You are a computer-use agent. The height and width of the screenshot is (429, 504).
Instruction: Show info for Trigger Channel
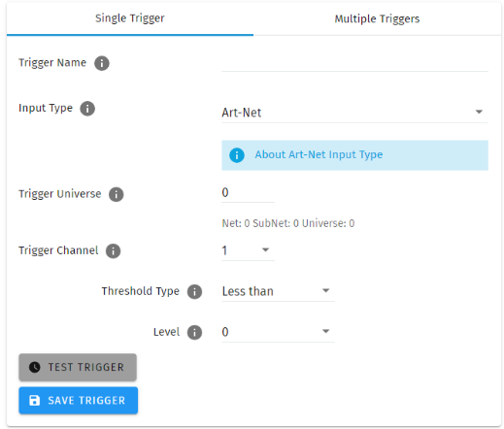click(114, 251)
